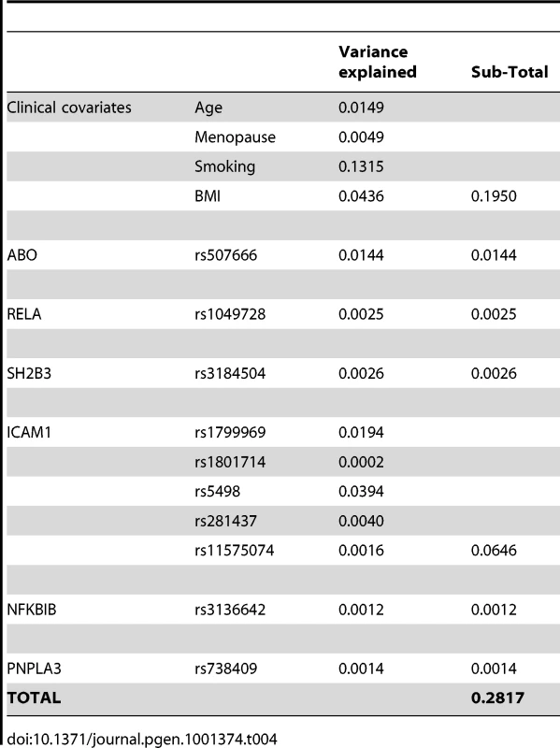Select SNP rs1049728 cell
Screen dimensions: 560x748
click(x=230, y=314)
